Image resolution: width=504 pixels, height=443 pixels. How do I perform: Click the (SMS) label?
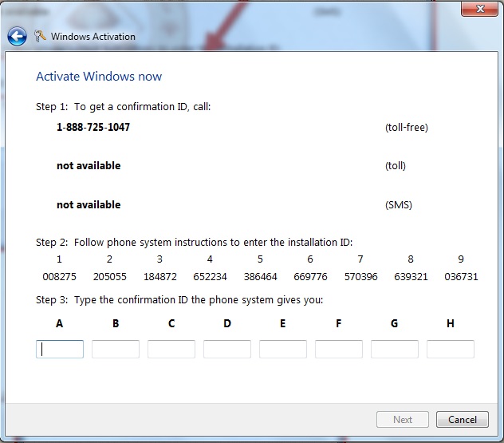(x=399, y=205)
